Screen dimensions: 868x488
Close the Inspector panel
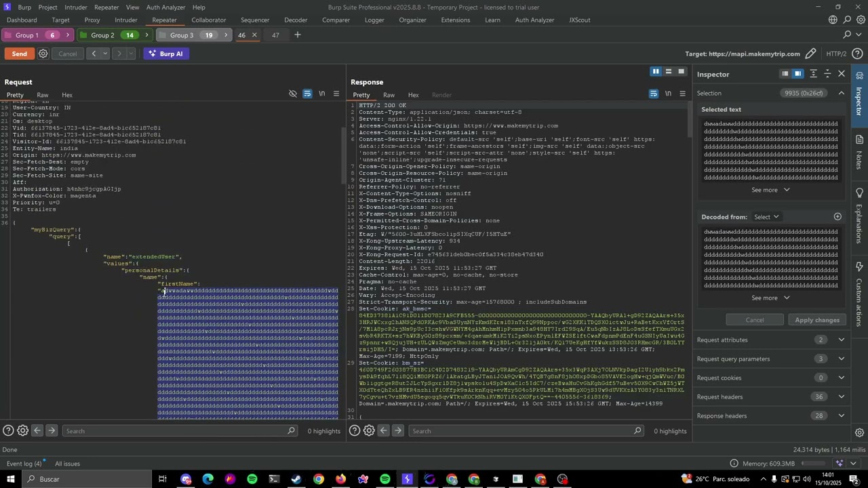842,74
